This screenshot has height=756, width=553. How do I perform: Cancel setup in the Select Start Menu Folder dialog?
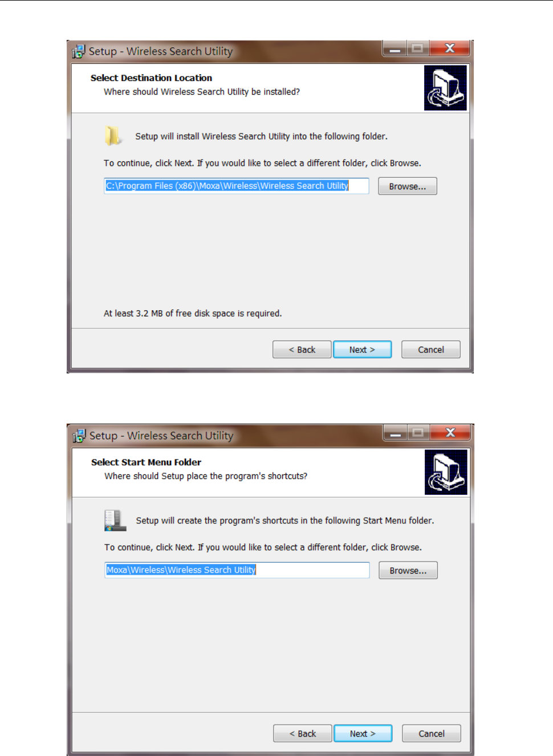432,734
